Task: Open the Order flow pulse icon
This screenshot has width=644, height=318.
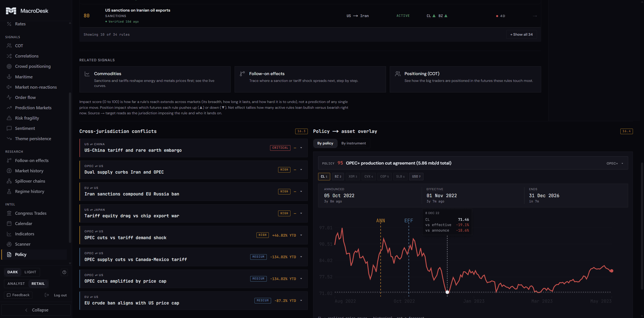Action: [x=9, y=97]
